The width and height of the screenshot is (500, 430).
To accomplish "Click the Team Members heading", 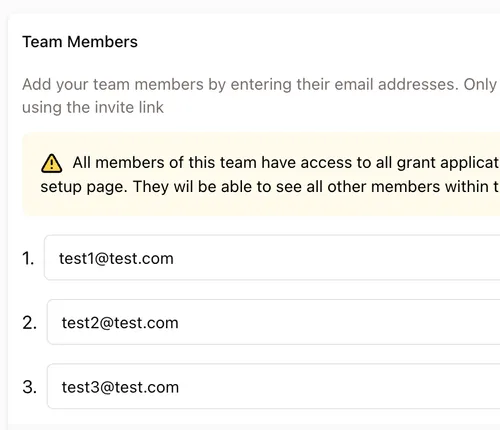I will pyautogui.click(x=80, y=42).
